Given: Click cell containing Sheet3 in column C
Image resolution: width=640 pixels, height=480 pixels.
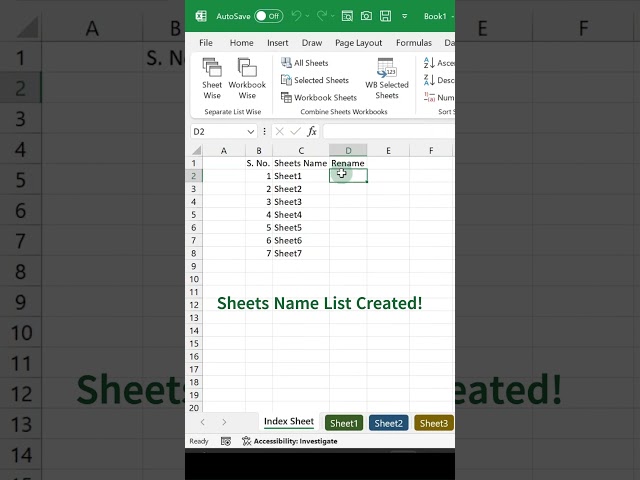Looking at the screenshot, I should pos(301,202).
